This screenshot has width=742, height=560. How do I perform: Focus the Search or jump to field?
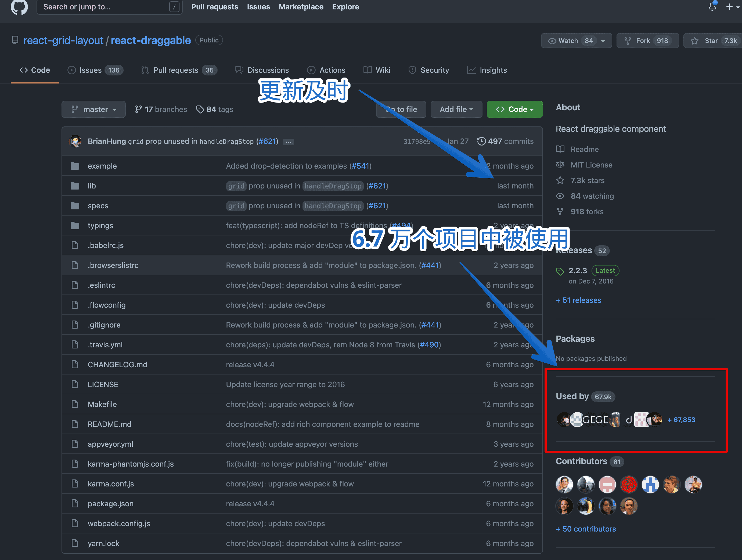[109, 7]
